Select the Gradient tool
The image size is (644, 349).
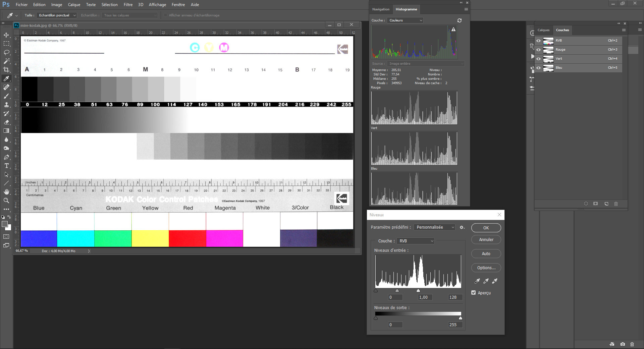point(6,131)
